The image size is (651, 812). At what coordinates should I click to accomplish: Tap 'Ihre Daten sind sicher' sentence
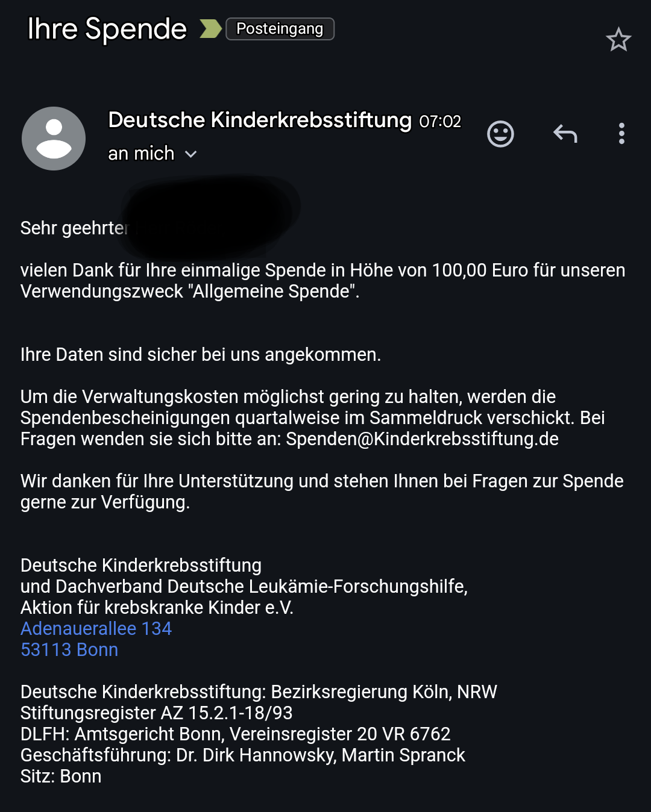click(x=200, y=354)
